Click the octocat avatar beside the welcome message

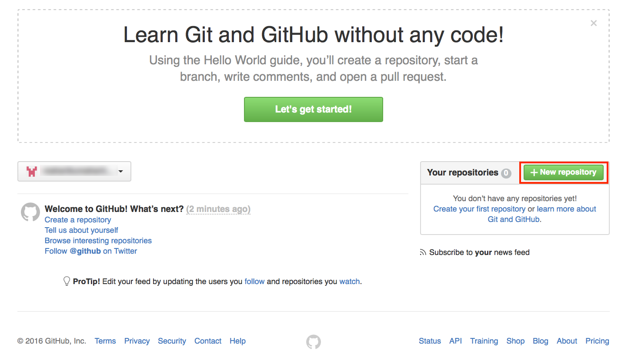pyautogui.click(x=30, y=212)
